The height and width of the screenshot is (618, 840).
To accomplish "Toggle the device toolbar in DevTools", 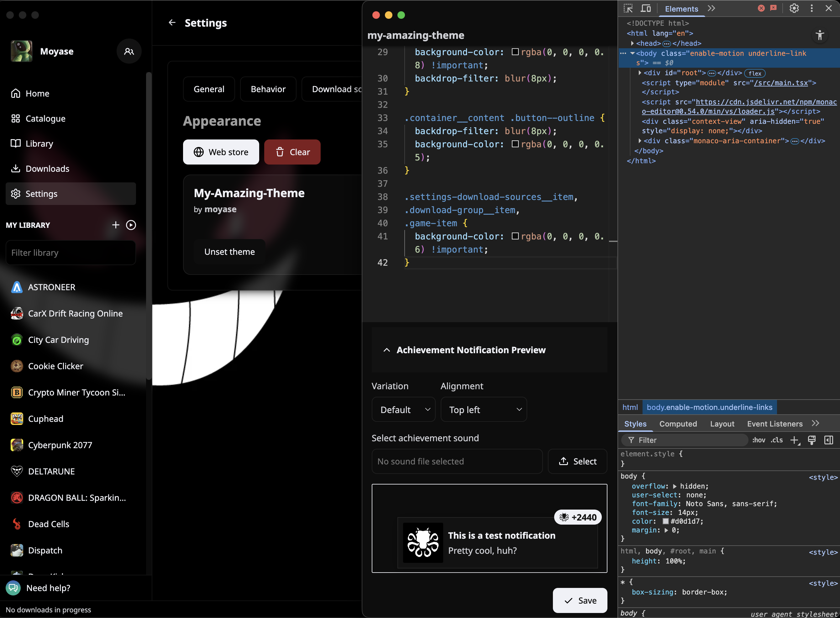I will [646, 8].
